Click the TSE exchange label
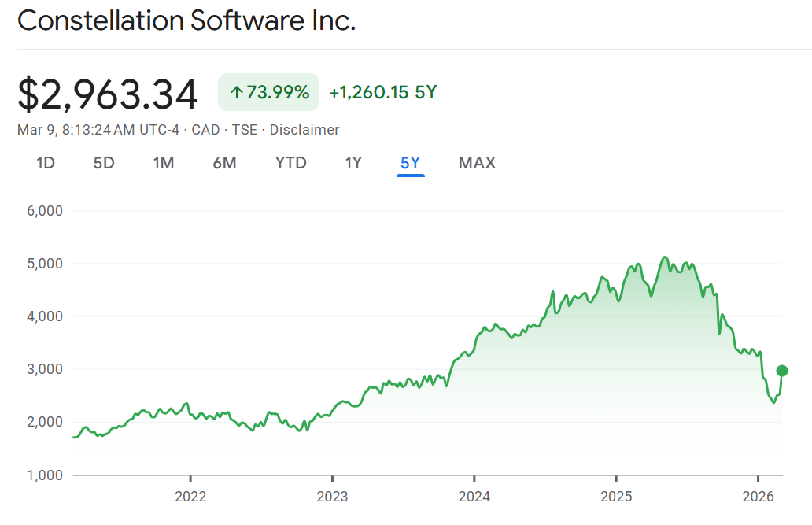 (245, 130)
